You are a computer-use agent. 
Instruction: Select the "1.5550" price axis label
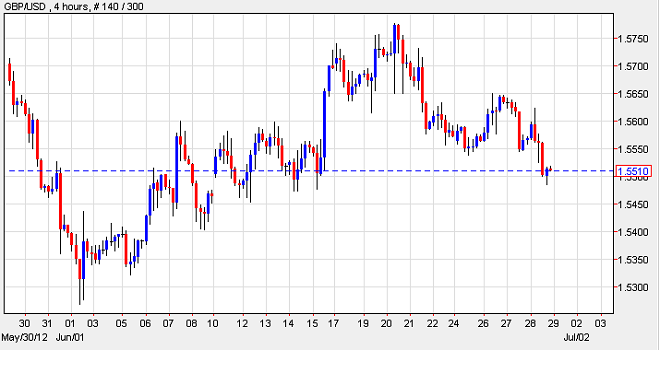point(633,149)
